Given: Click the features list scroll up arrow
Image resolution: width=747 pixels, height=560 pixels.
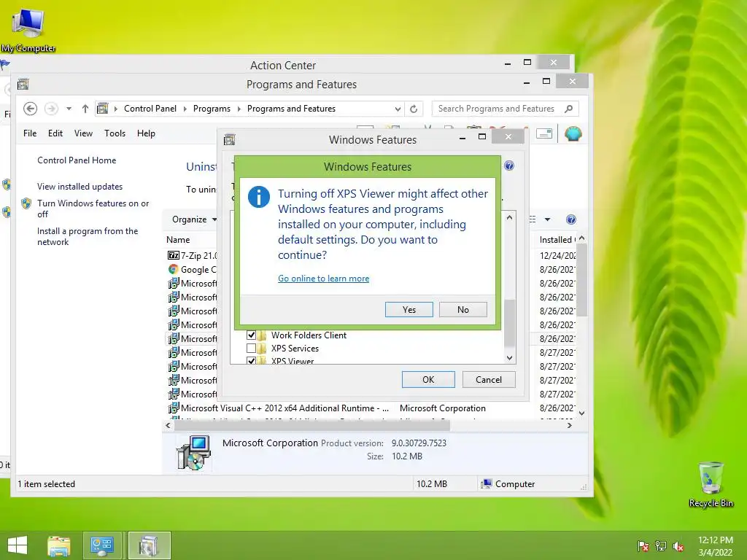Looking at the screenshot, I should pos(509,217).
